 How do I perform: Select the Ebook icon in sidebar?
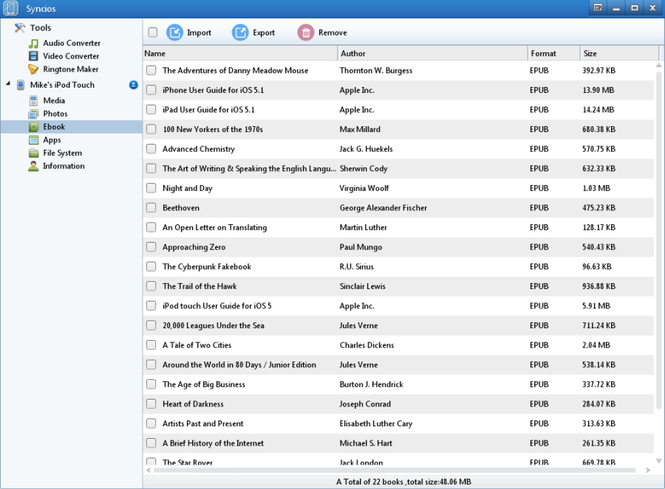tap(34, 127)
